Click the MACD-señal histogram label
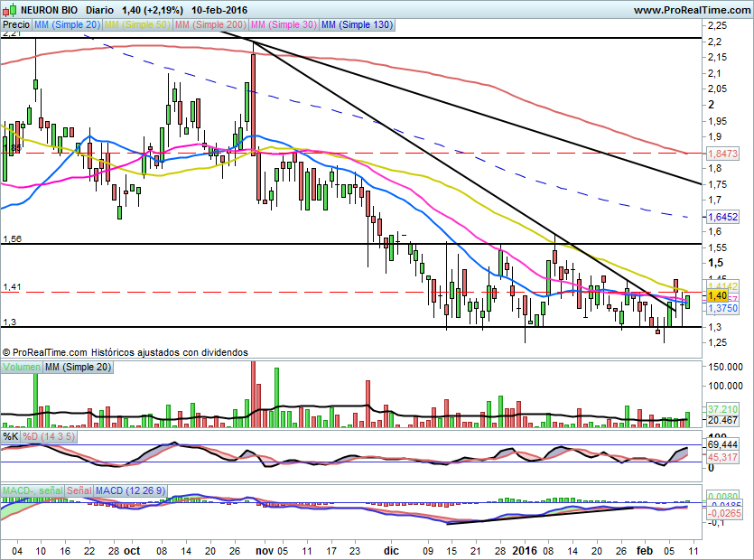The image size is (754, 560). coord(33,490)
